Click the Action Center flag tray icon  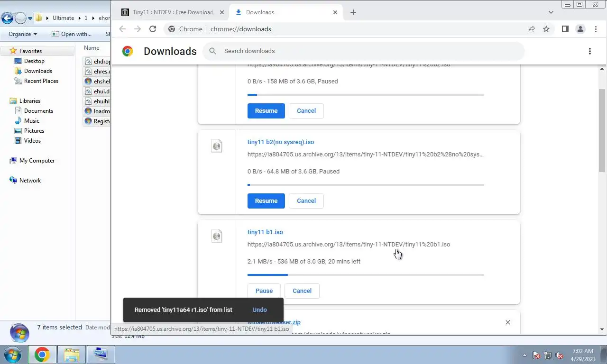click(x=536, y=355)
